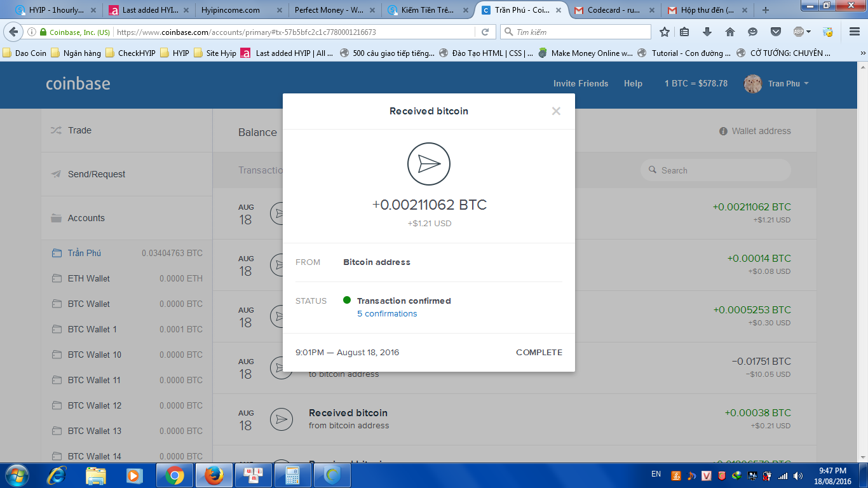Switch to the Hyipincome.com tab
The image size is (868, 488).
[240, 10]
